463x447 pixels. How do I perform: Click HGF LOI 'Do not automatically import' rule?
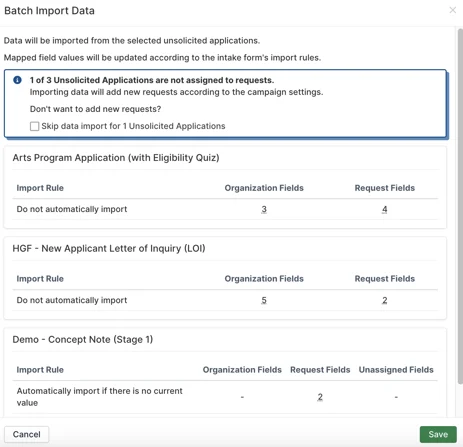72,300
